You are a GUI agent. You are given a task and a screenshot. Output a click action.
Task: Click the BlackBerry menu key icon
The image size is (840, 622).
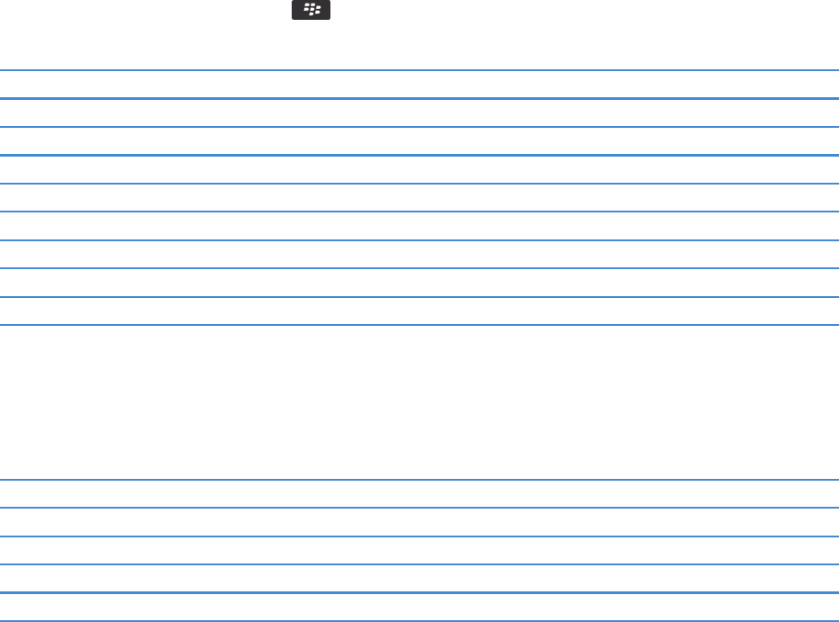tap(311, 10)
